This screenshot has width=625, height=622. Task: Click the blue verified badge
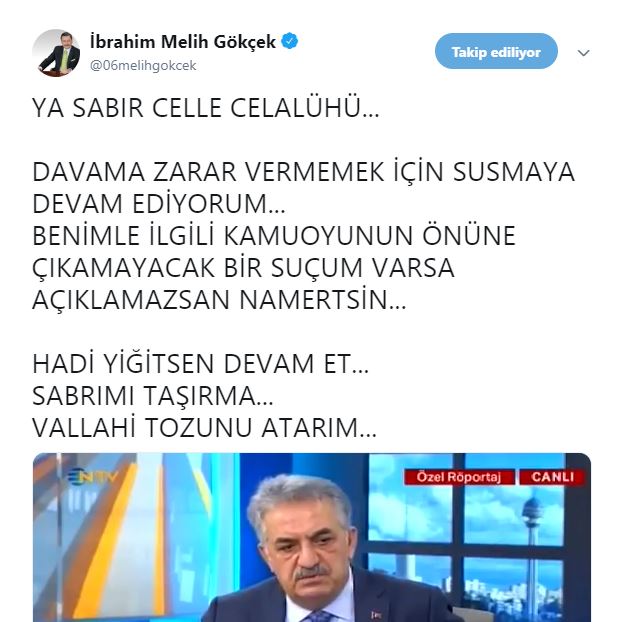[x=290, y=41]
